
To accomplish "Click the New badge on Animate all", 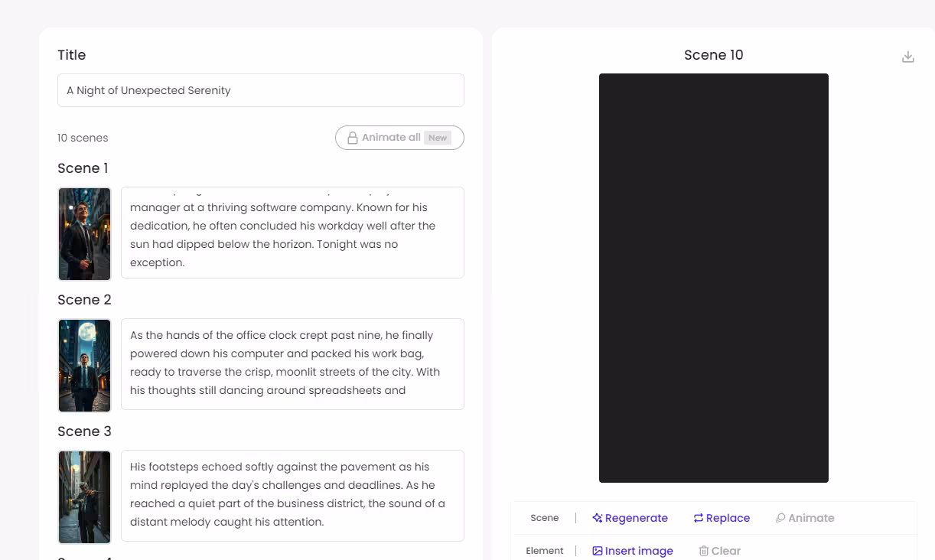I will coord(438,138).
